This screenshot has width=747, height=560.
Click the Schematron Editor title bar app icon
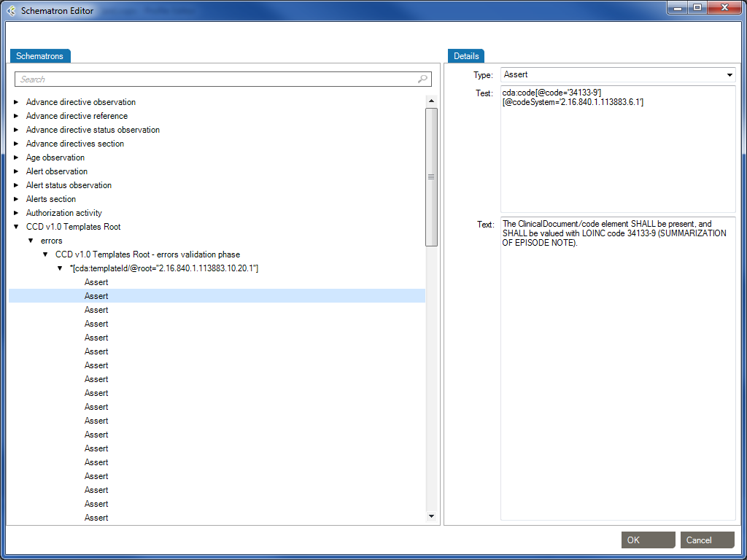click(12, 10)
